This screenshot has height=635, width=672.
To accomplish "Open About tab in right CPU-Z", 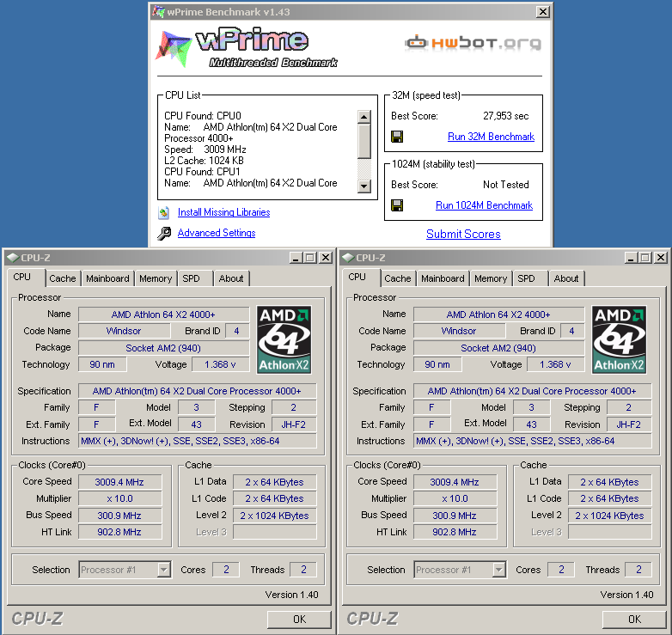I will (566, 278).
